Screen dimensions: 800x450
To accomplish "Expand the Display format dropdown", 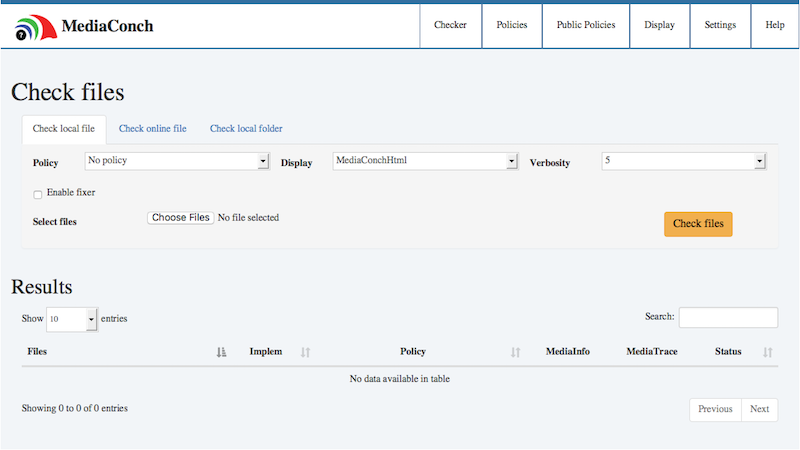I will tap(425, 161).
